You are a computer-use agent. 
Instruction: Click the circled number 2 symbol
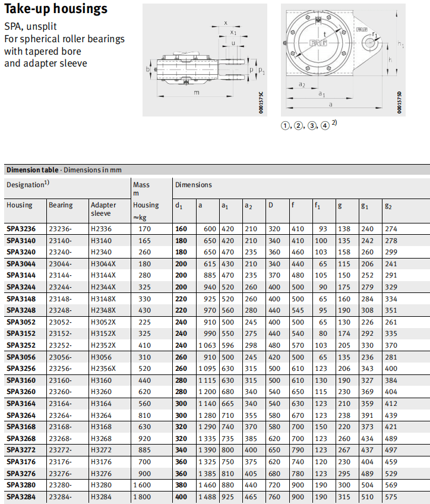299,126
